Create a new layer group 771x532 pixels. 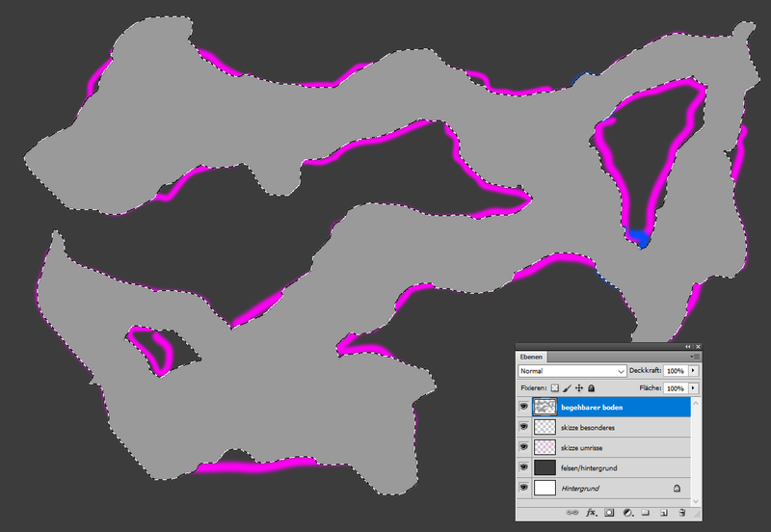point(646,513)
